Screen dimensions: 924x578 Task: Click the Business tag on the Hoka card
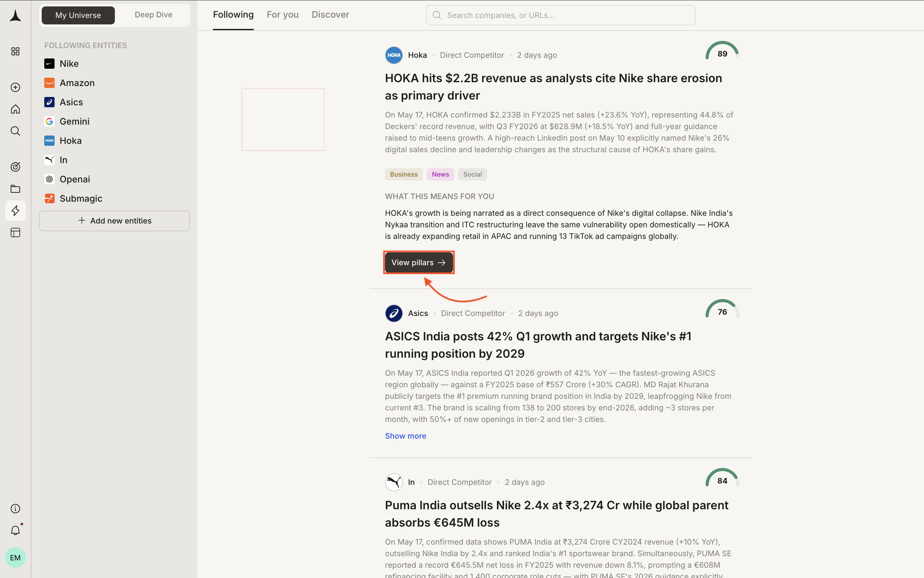coord(404,174)
